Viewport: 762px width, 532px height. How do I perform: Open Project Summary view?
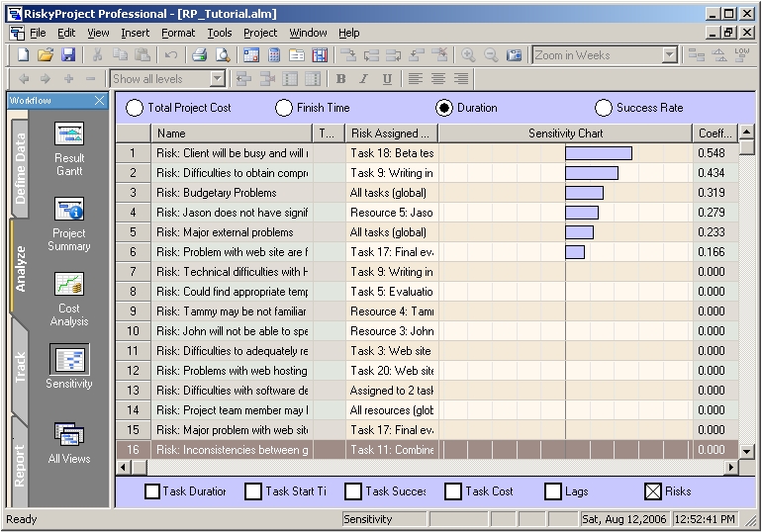click(x=69, y=224)
